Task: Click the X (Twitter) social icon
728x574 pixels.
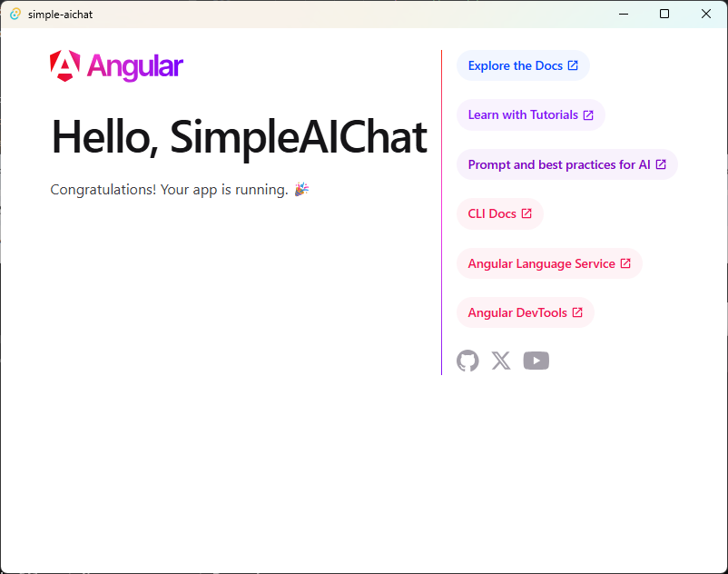Action: pyautogui.click(x=501, y=361)
